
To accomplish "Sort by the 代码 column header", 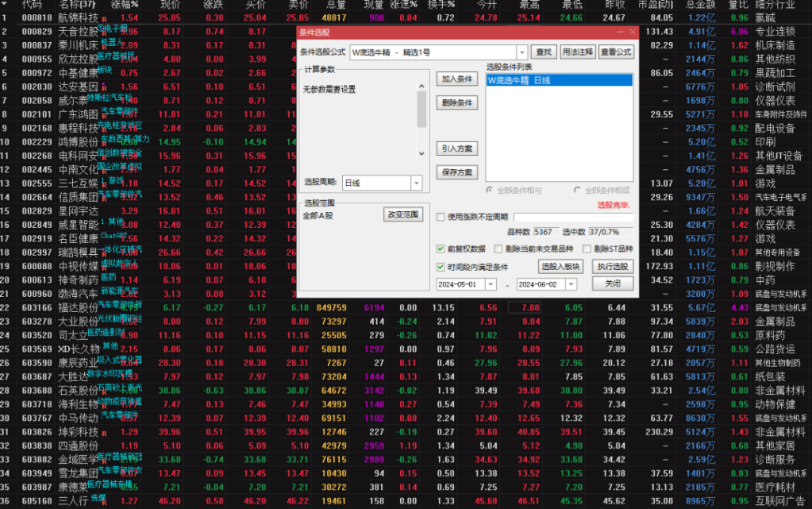I will [32, 5].
